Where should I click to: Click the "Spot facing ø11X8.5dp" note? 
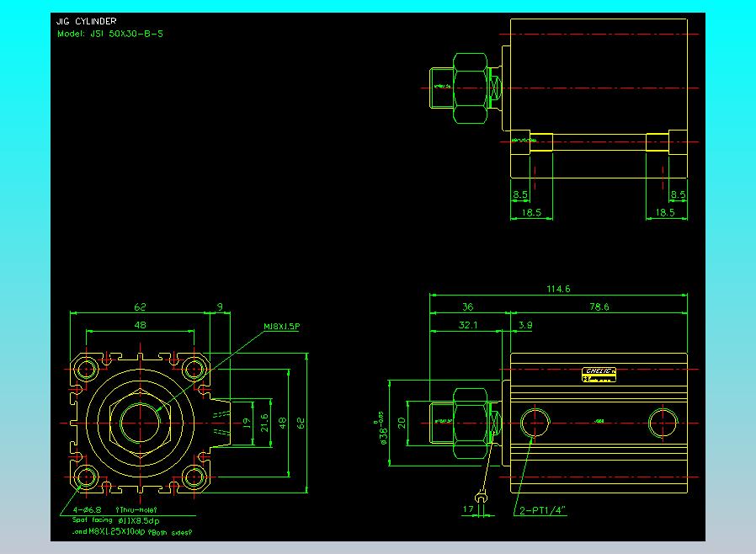click(x=115, y=520)
